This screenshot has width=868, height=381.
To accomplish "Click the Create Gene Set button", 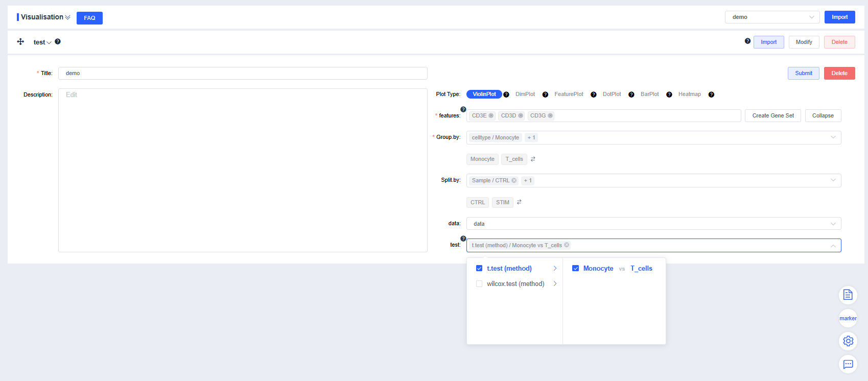I will (772, 116).
